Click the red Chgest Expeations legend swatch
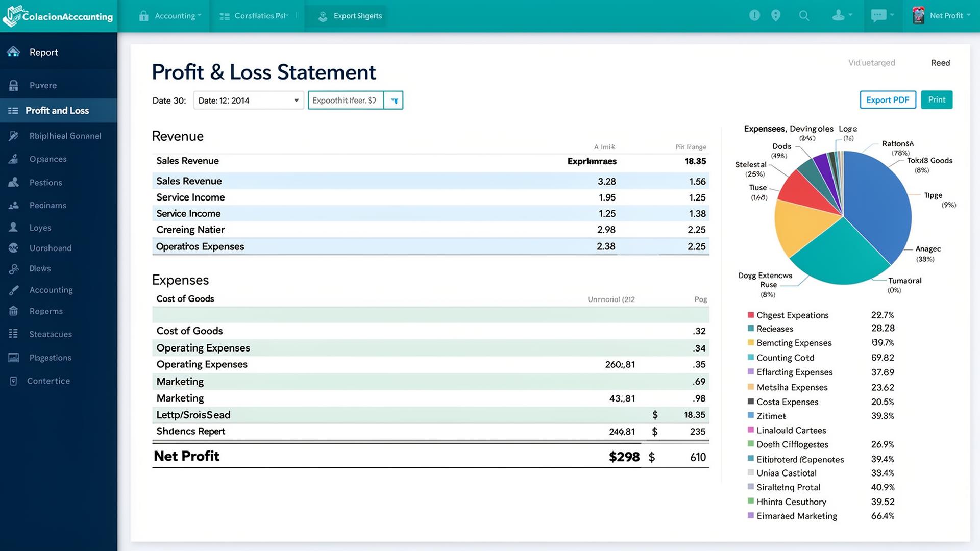This screenshot has height=551, width=980. (751, 315)
